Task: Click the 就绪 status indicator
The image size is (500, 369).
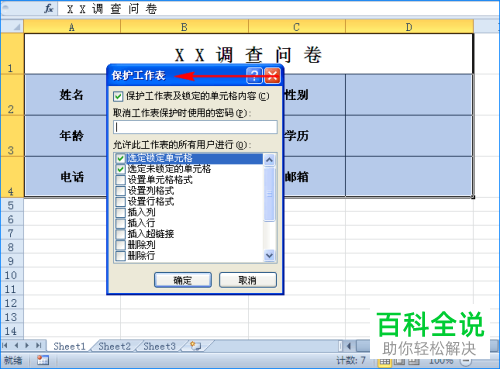Action: [13, 360]
